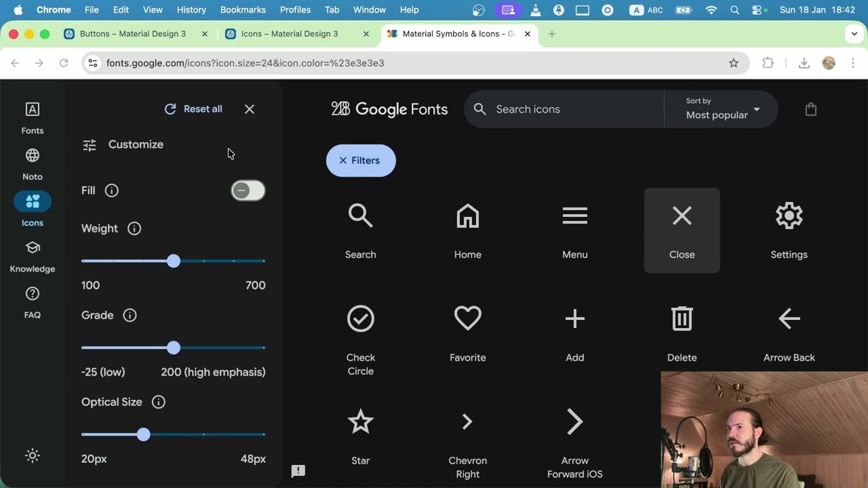868x488 pixels.
Task: Show info about Weight option
Action: (x=134, y=228)
